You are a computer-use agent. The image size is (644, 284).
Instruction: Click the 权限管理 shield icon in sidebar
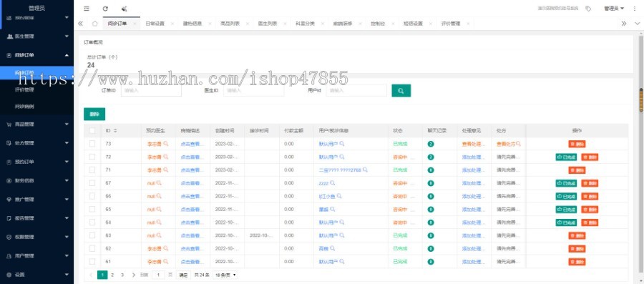9,237
